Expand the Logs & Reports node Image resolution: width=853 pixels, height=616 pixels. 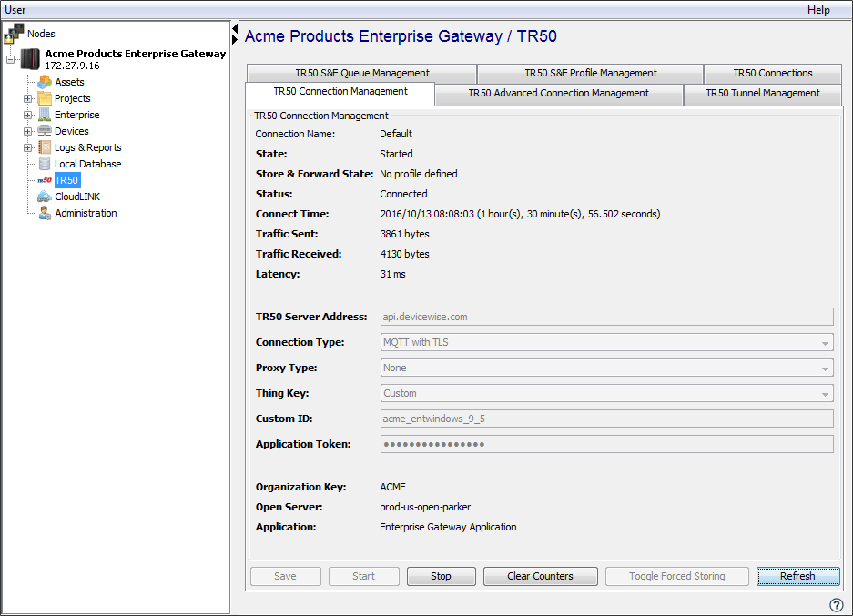[27, 147]
